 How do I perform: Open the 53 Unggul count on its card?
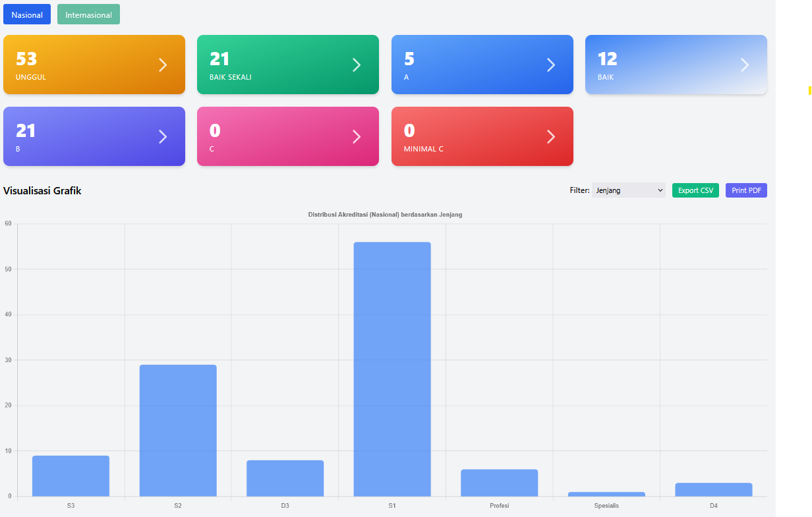(x=26, y=59)
